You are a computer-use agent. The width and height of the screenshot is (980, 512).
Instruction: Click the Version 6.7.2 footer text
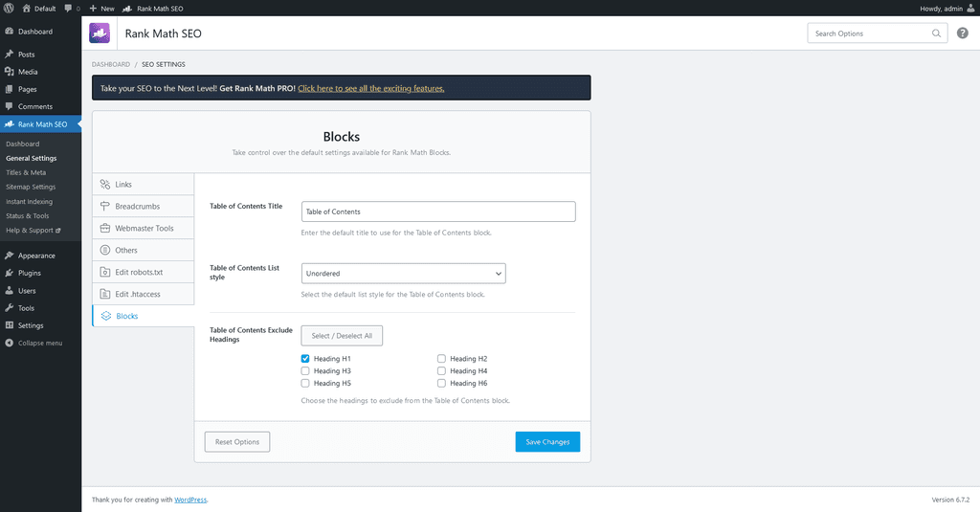click(950, 501)
